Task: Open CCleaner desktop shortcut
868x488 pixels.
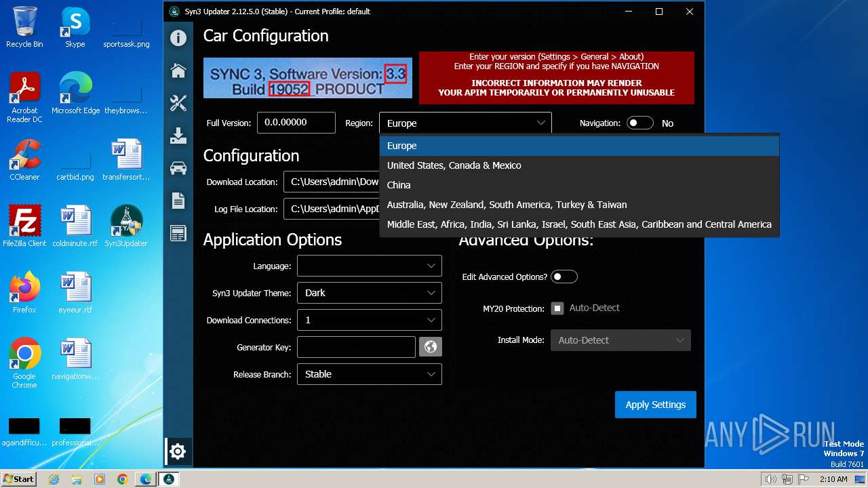Action: pyautogui.click(x=24, y=160)
